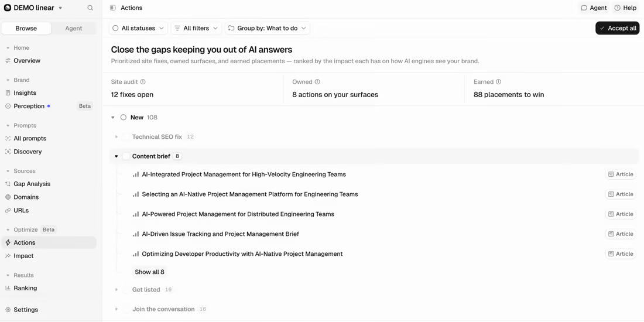Open Optimizing Developer Productivity brief
This screenshot has width=644, height=322.
click(x=242, y=254)
